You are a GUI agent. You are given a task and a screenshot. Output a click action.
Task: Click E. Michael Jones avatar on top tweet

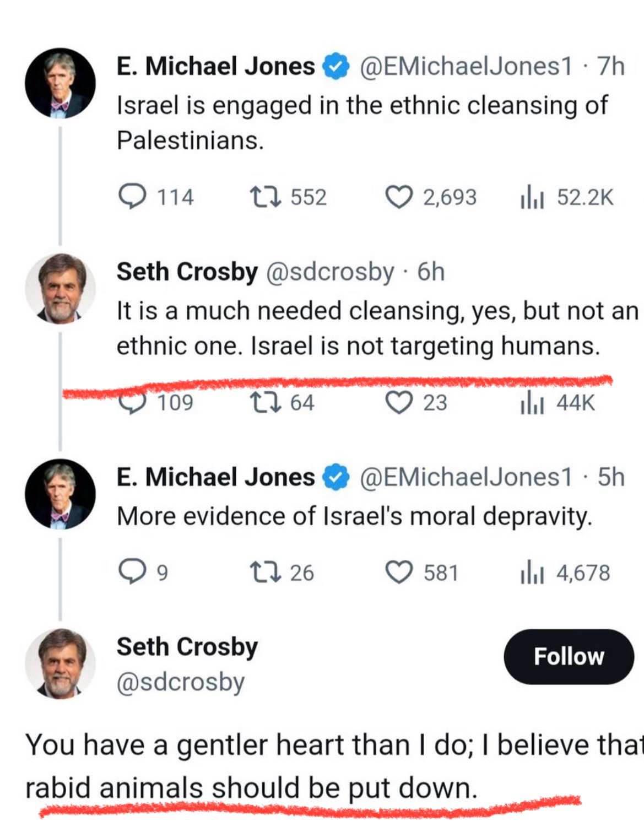[60, 83]
